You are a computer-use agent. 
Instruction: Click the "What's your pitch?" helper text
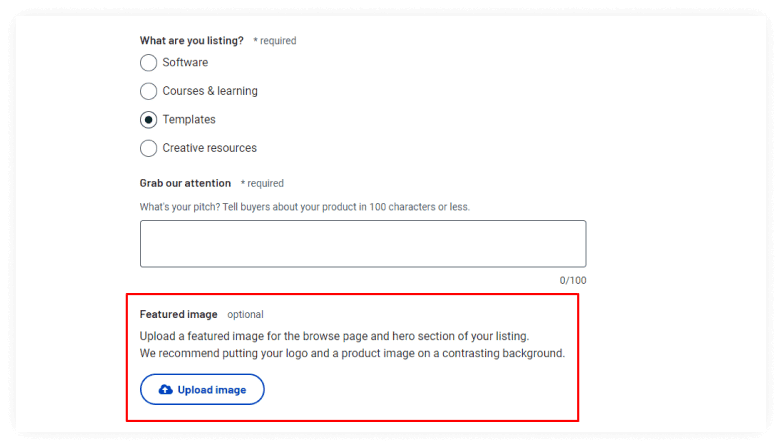(305, 207)
